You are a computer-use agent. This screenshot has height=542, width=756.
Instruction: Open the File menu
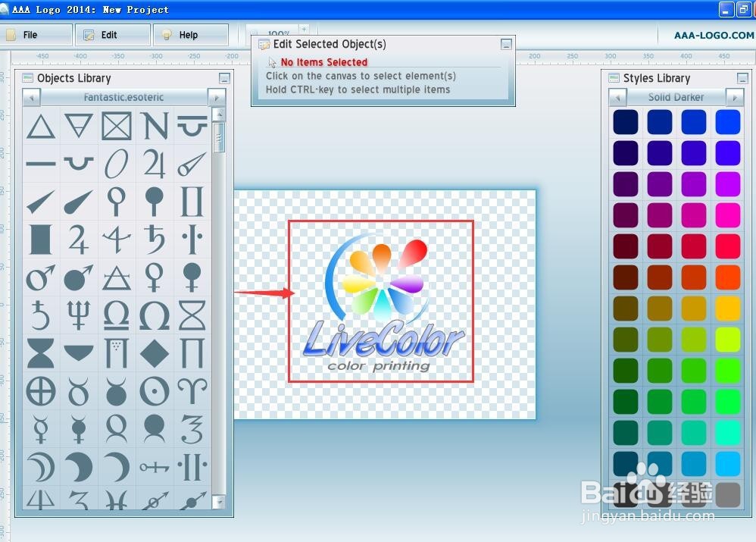(36, 35)
